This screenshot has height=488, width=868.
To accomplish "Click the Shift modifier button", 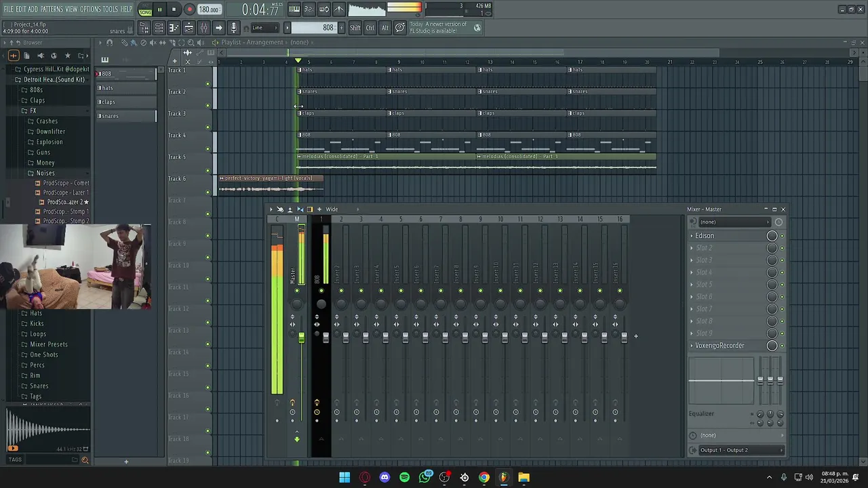I will 355,28.
